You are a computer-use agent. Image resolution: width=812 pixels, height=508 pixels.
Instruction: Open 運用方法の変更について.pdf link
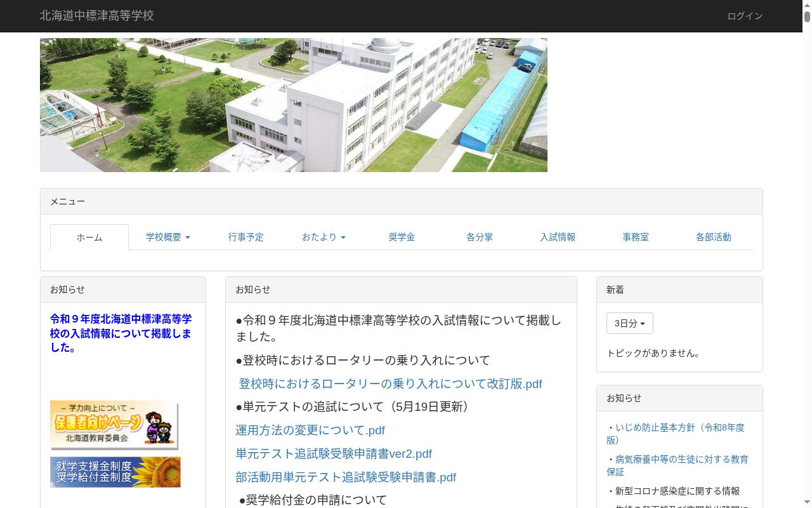[x=310, y=430]
